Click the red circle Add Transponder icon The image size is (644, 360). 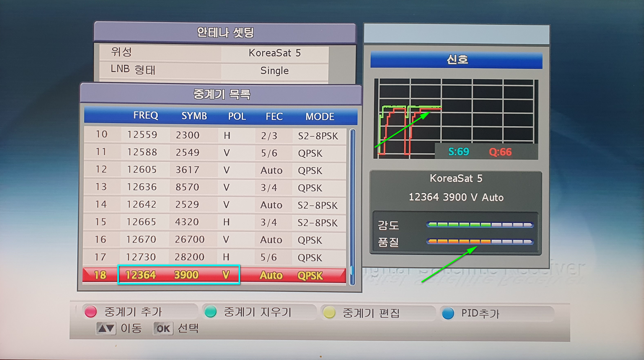pos(90,312)
